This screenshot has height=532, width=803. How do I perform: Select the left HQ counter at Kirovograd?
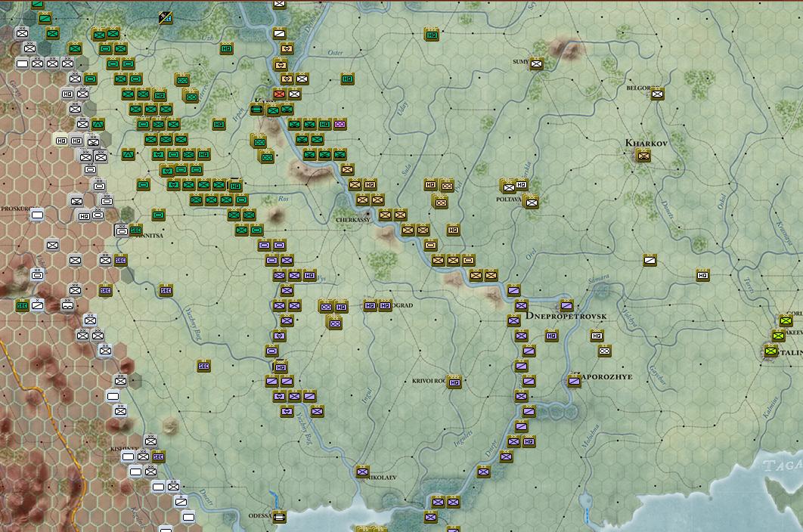point(370,306)
